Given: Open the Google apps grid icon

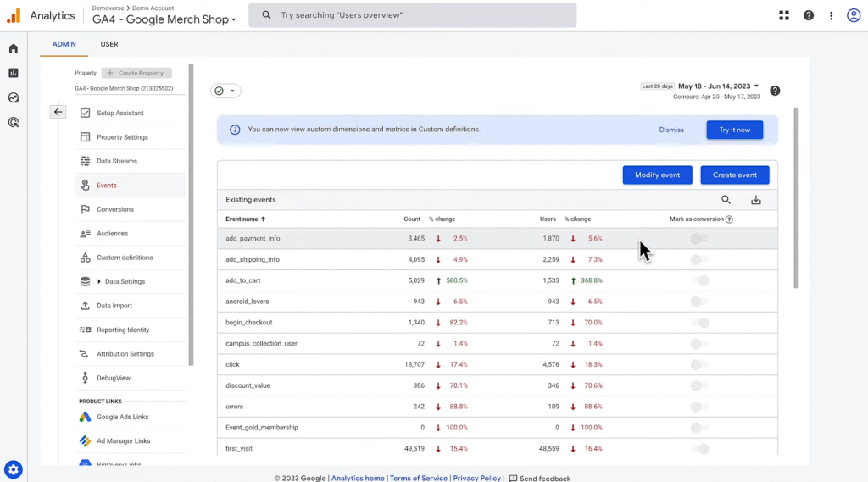Looking at the screenshot, I should click(x=784, y=15).
